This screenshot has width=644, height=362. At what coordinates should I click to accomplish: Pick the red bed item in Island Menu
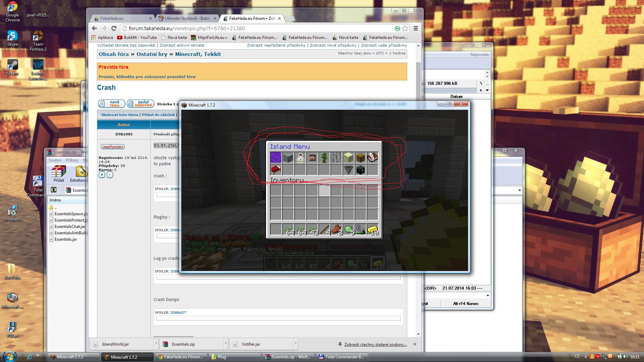(x=276, y=170)
